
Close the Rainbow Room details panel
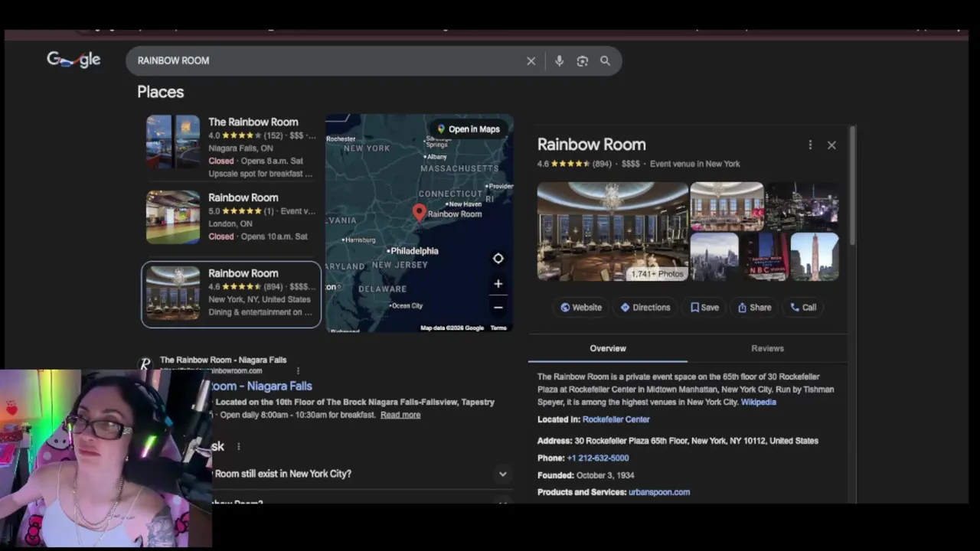point(831,145)
